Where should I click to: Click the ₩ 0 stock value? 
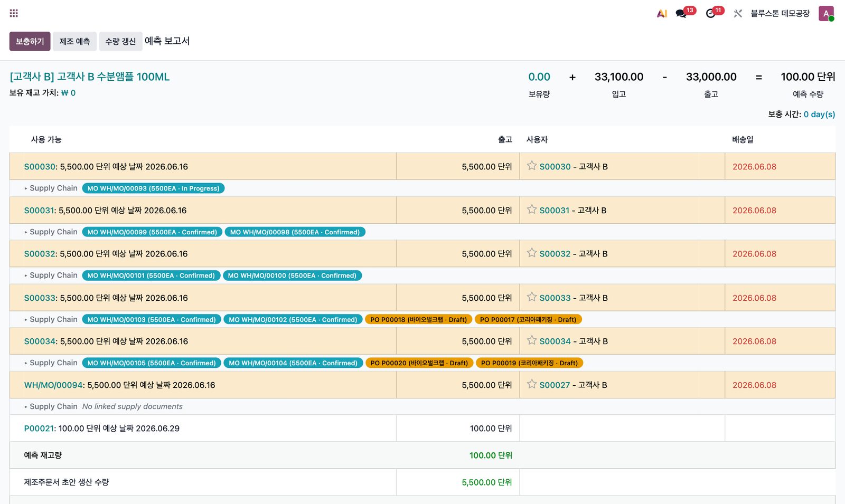click(x=68, y=93)
